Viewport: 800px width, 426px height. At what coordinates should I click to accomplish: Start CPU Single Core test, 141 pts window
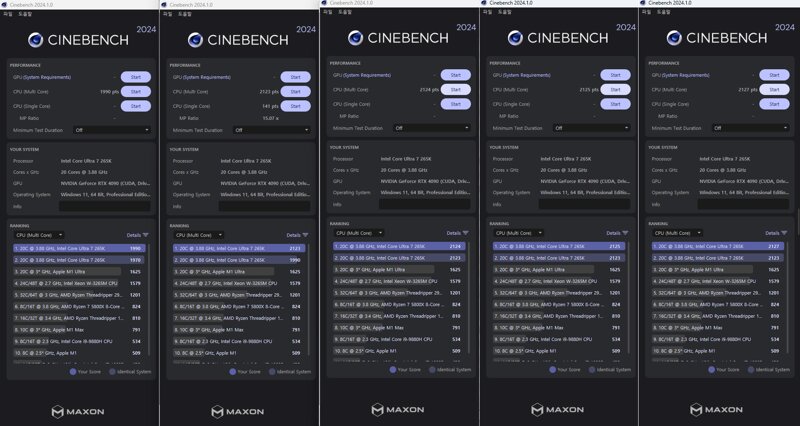[295, 106]
